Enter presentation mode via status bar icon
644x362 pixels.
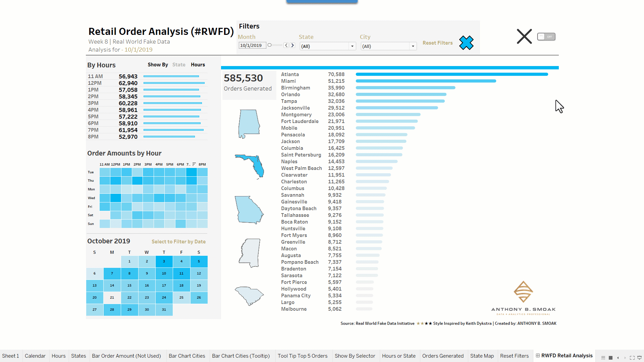coord(640,358)
